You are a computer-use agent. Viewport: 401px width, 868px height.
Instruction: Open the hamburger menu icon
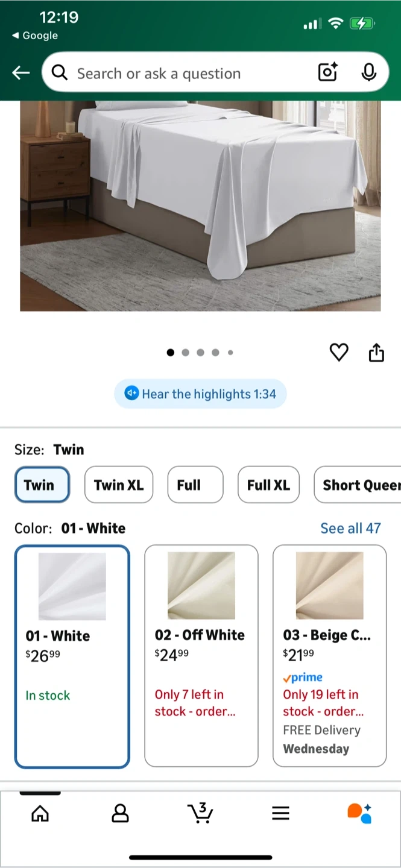click(280, 814)
